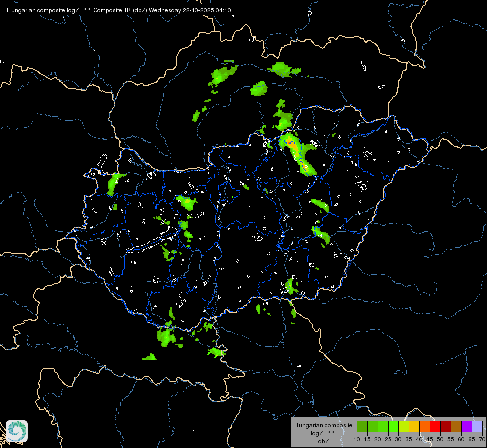This screenshot has height=448, width=487.
Task: Click the legend scale value '10'
Action: click(x=357, y=440)
